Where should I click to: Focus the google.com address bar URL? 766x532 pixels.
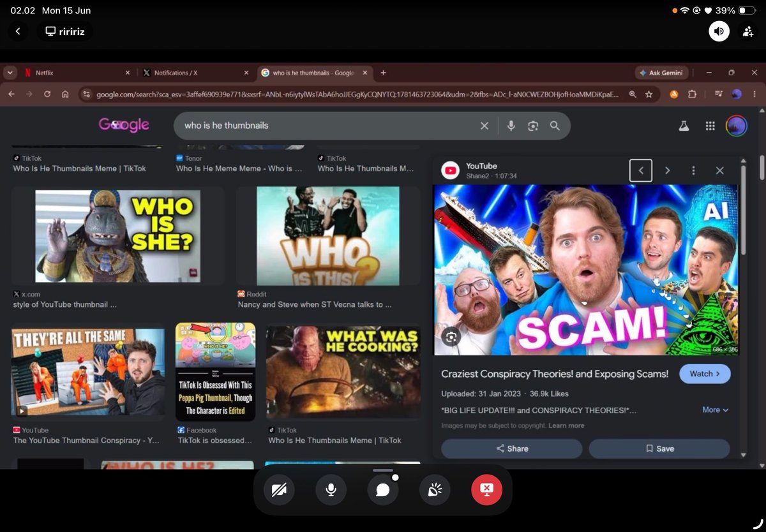[x=357, y=94]
